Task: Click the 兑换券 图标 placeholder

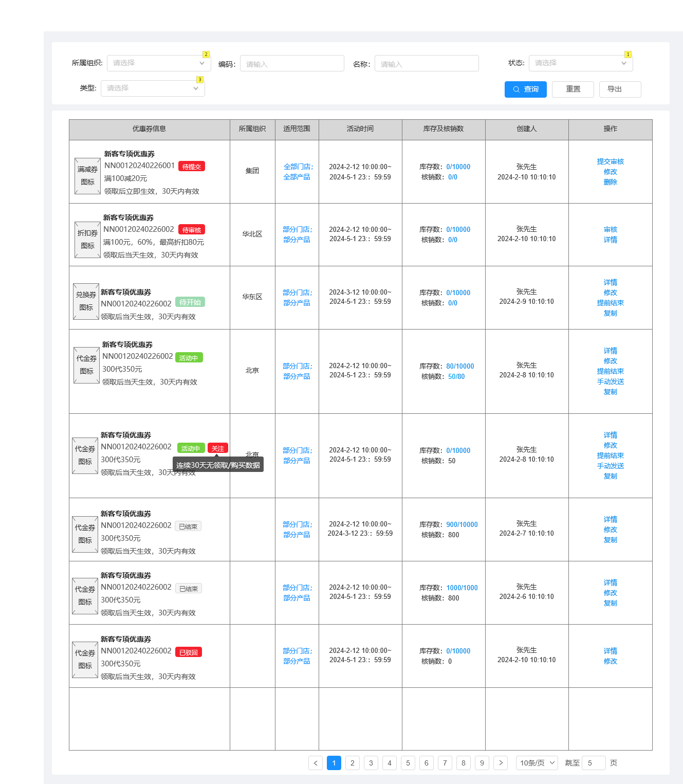Action: coord(85,301)
